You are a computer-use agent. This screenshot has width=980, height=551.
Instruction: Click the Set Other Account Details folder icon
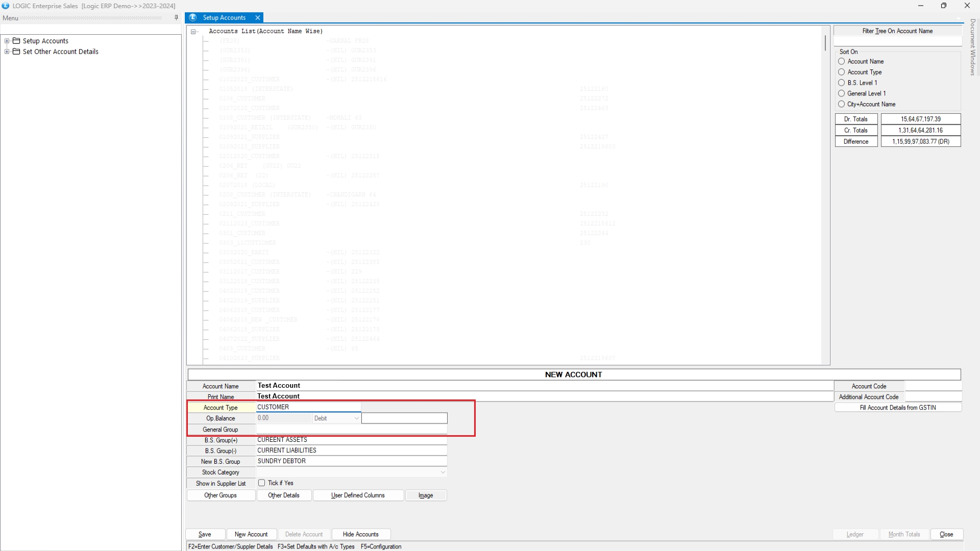click(16, 52)
